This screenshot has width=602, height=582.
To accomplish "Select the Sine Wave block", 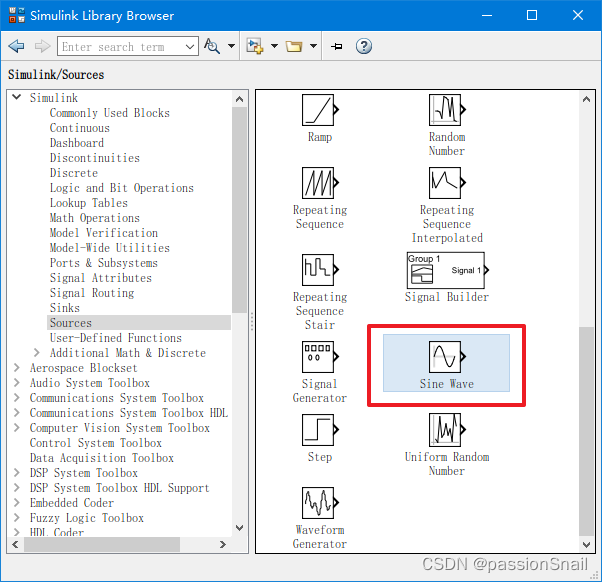I will pos(447,363).
